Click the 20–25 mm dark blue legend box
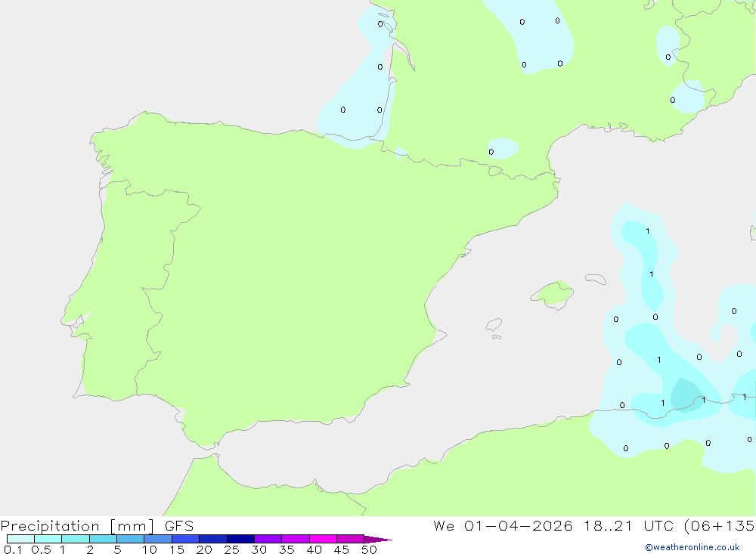Image resolution: width=756 pixels, height=554 pixels. pos(213,539)
